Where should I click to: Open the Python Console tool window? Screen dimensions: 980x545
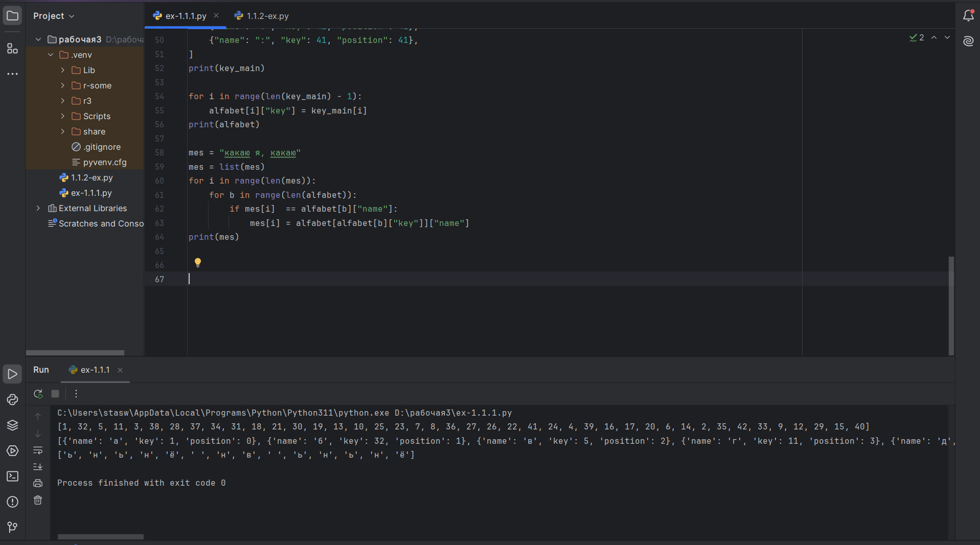(x=12, y=400)
